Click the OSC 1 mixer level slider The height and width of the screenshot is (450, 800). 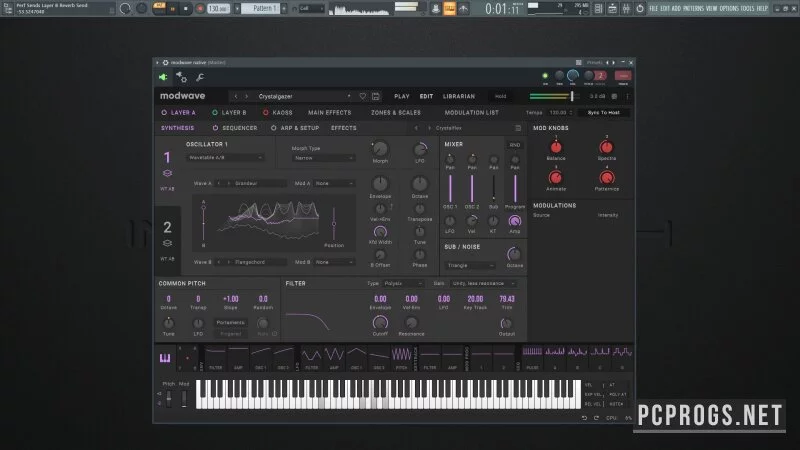[x=450, y=189]
